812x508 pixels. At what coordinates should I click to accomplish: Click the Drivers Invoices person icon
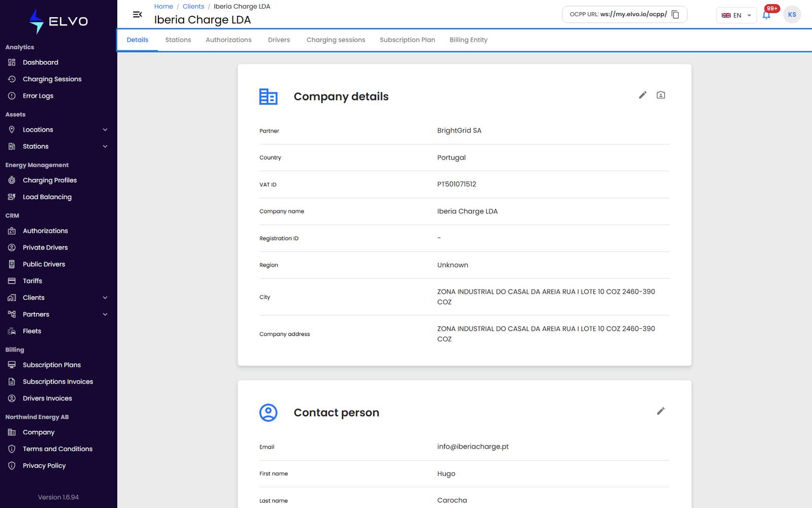[12, 398]
